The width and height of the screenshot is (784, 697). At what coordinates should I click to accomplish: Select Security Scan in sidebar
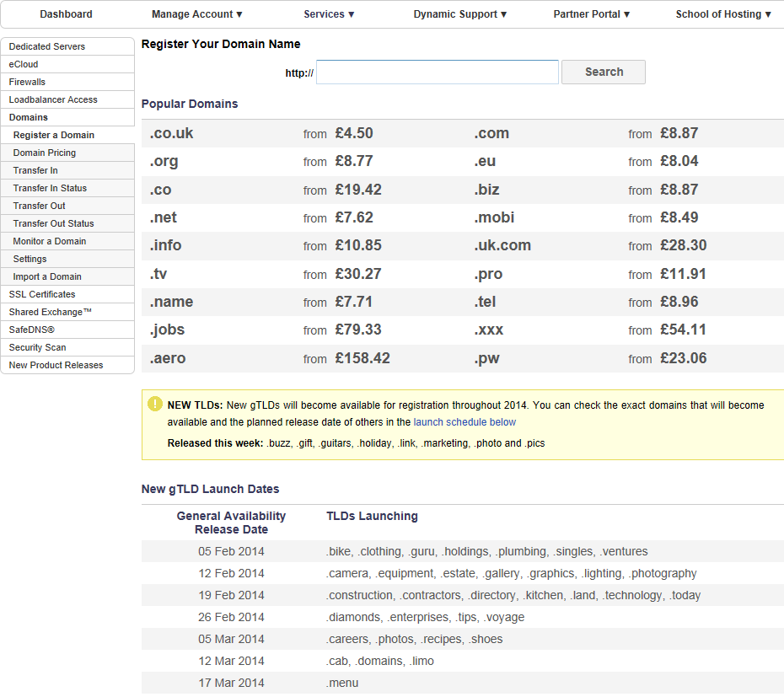click(67, 347)
